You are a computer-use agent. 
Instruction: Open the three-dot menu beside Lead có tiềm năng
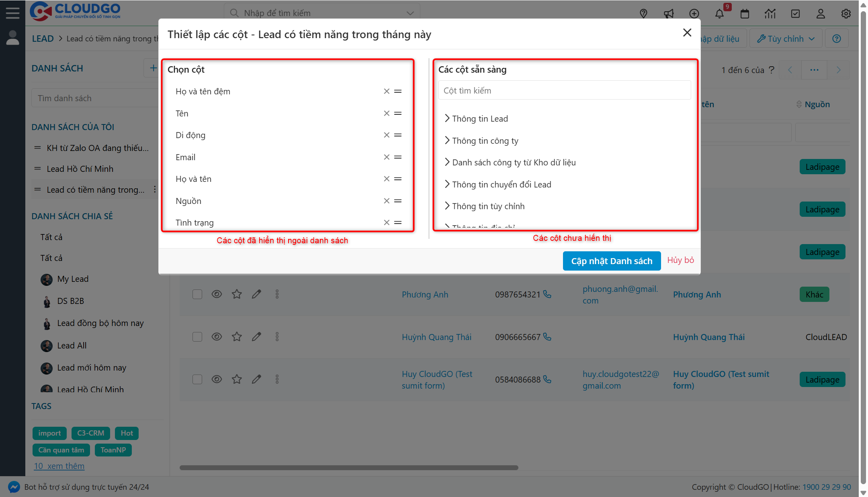point(155,189)
